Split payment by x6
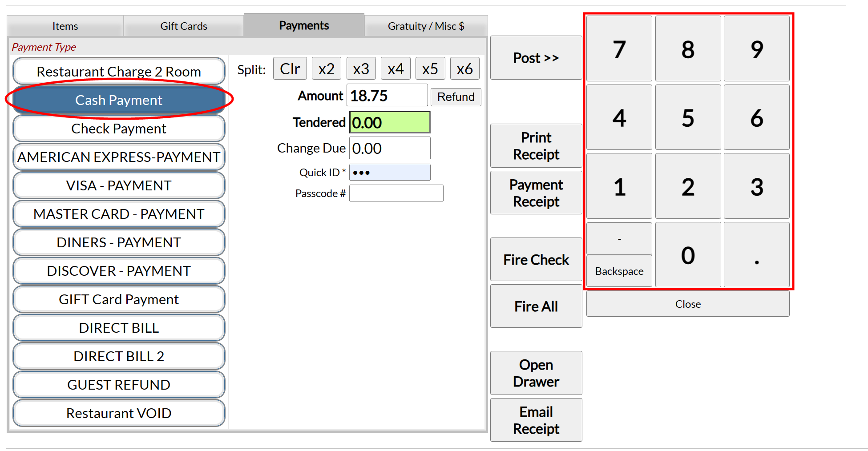The image size is (868, 451). coord(465,68)
